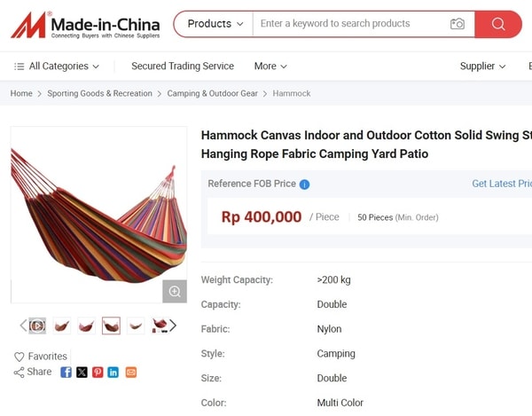Show the next thumbnails with the right arrow
This screenshot has height=416, width=532.
pyautogui.click(x=173, y=326)
